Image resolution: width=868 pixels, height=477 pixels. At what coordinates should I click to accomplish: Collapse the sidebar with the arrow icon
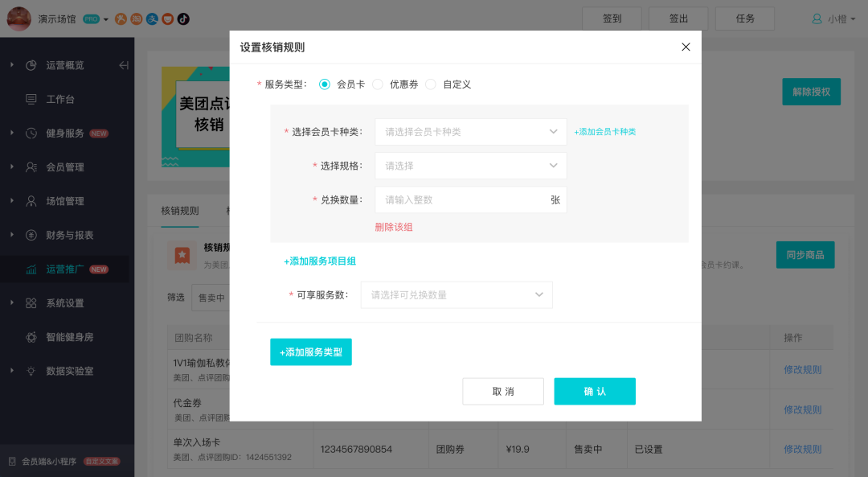tap(124, 65)
